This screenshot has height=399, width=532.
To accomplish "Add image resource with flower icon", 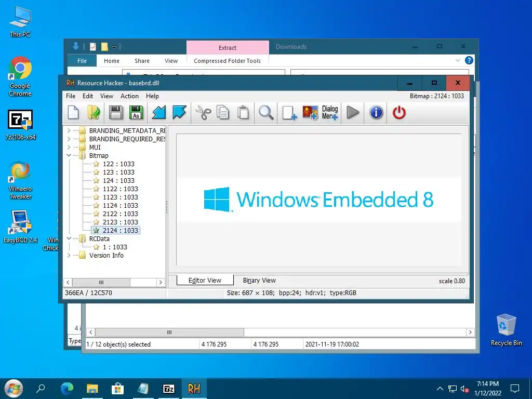I will pyautogui.click(x=310, y=113).
